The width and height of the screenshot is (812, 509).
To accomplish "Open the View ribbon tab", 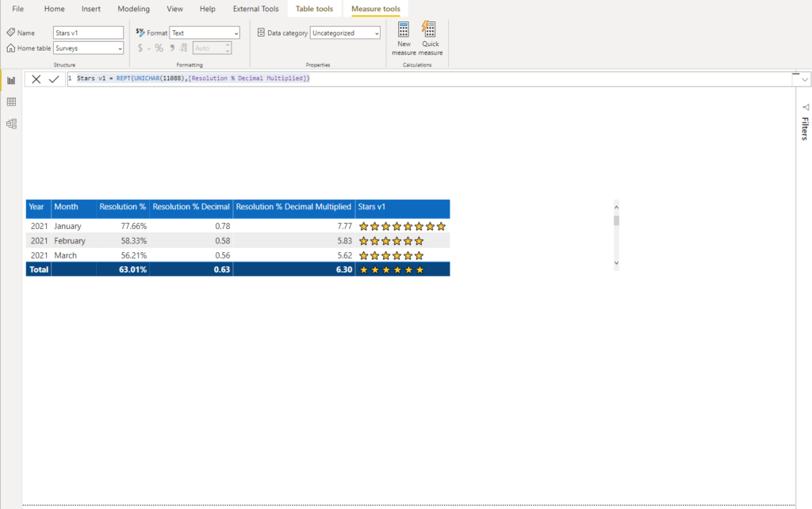I will [174, 9].
